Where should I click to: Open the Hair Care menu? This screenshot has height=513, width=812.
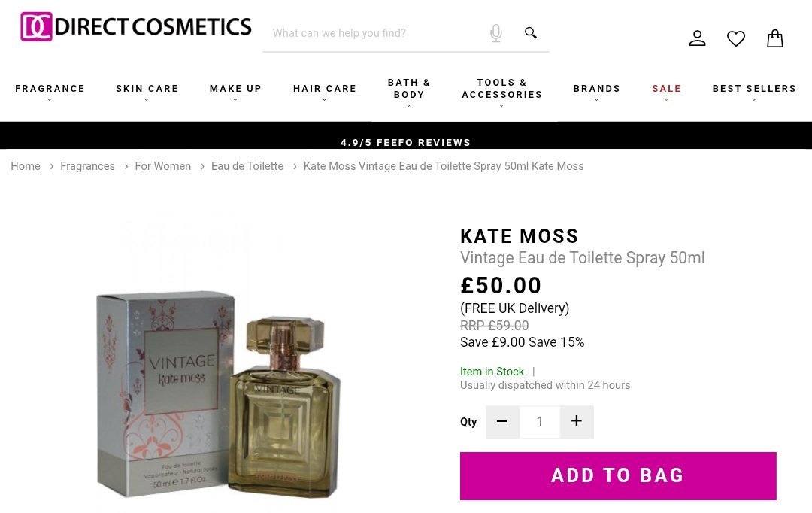click(325, 89)
